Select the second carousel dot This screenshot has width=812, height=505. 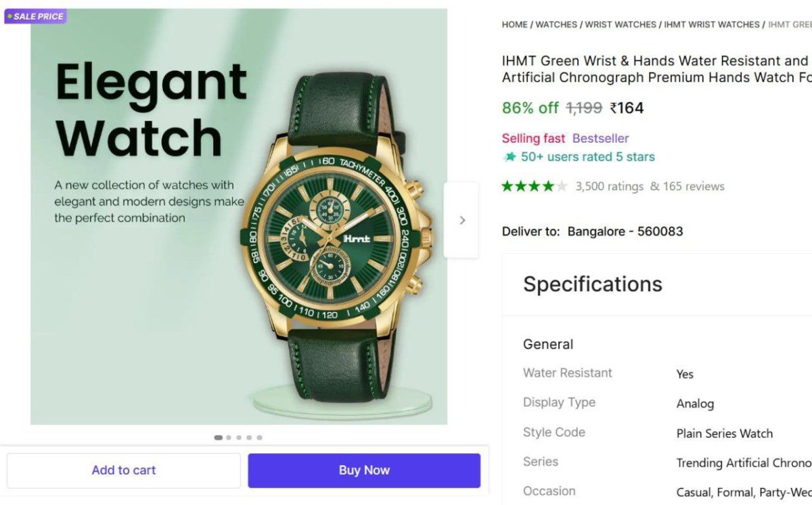point(229,437)
